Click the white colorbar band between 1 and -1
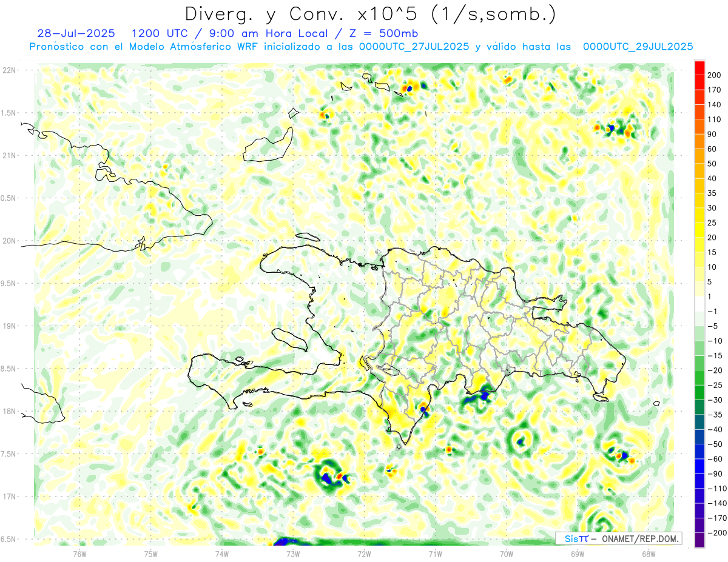The width and height of the screenshot is (728, 562). click(700, 304)
